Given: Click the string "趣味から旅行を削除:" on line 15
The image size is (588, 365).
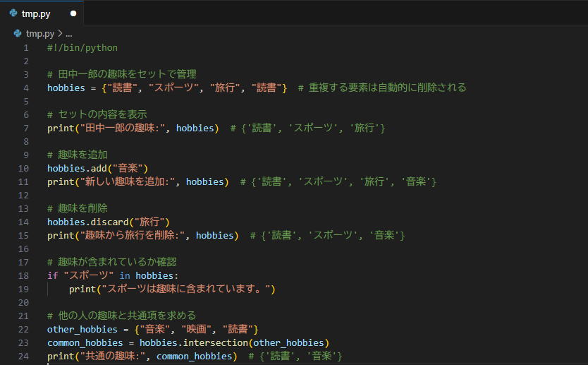Looking at the screenshot, I should (133, 235).
